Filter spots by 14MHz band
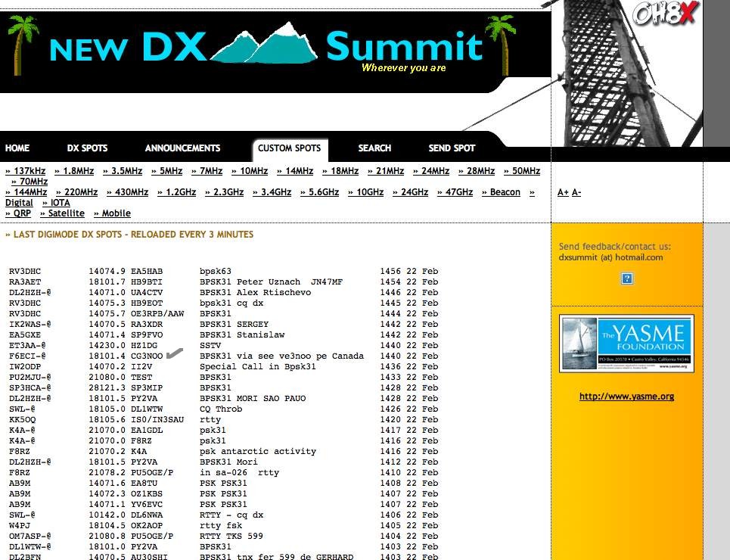The image size is (730, 560). 295,171
